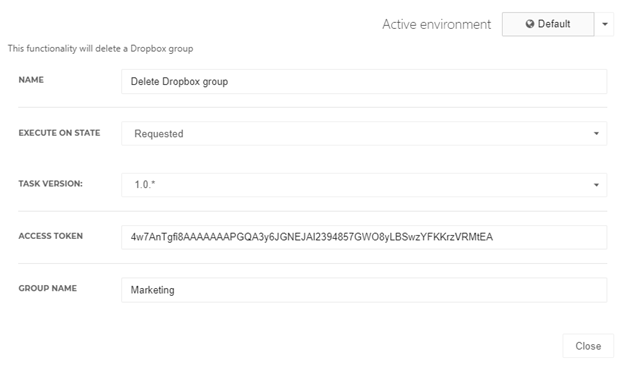Open the Task Version '1.0.*' combo box
The width and height of the screenshot is (624, 367).
(x=364, y=185)
